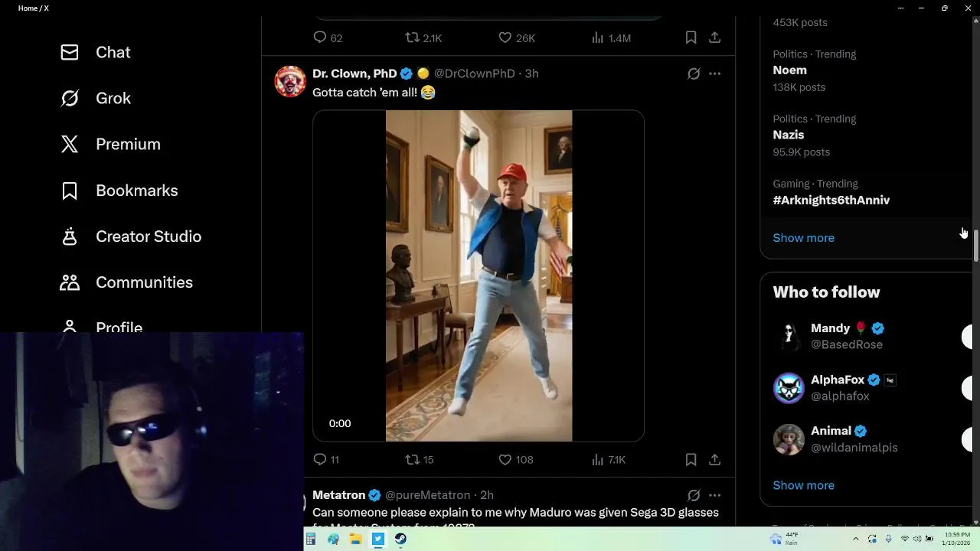Click Grok explain icon on Dr. Clown post
This screenshot has width=980, height=551.
pyautogui.click(x=694, y=73)
